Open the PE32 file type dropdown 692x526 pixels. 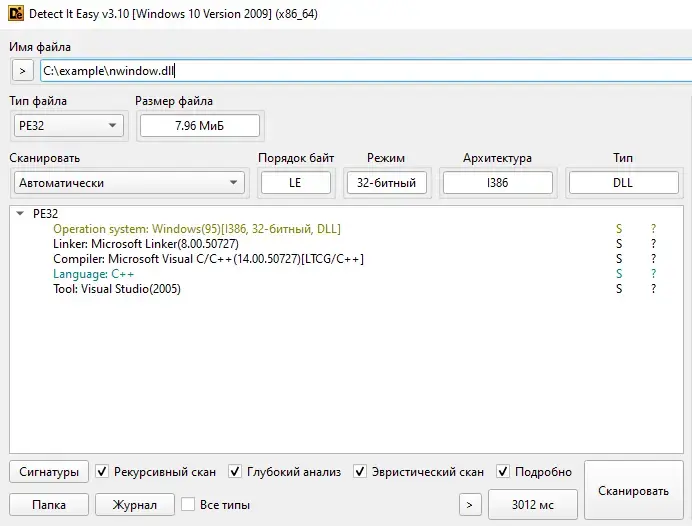[68, 126]
